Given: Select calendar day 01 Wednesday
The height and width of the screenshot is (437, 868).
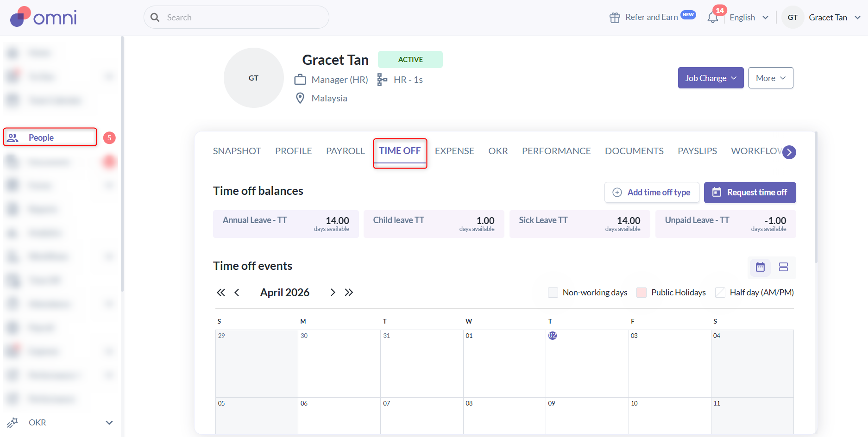Looking at the screenshot, I should click(x=504, y=363).
